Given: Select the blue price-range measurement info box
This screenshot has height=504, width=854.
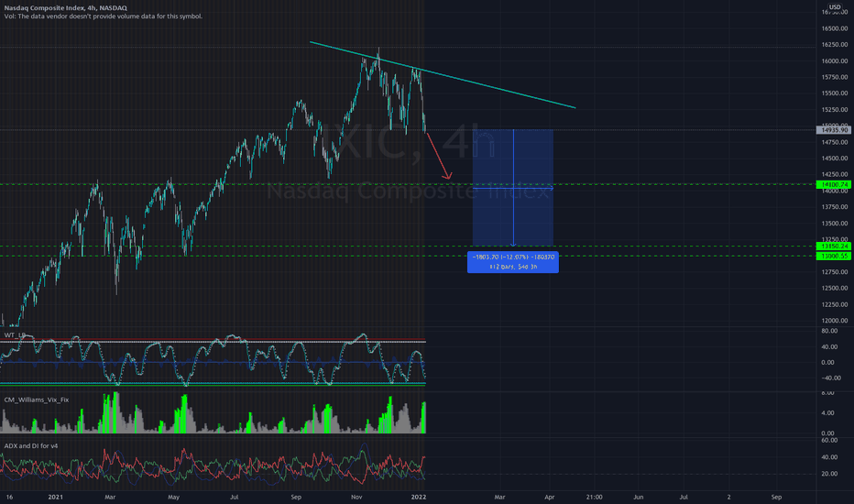Looking at the screenshot, I should coord(512,262).
